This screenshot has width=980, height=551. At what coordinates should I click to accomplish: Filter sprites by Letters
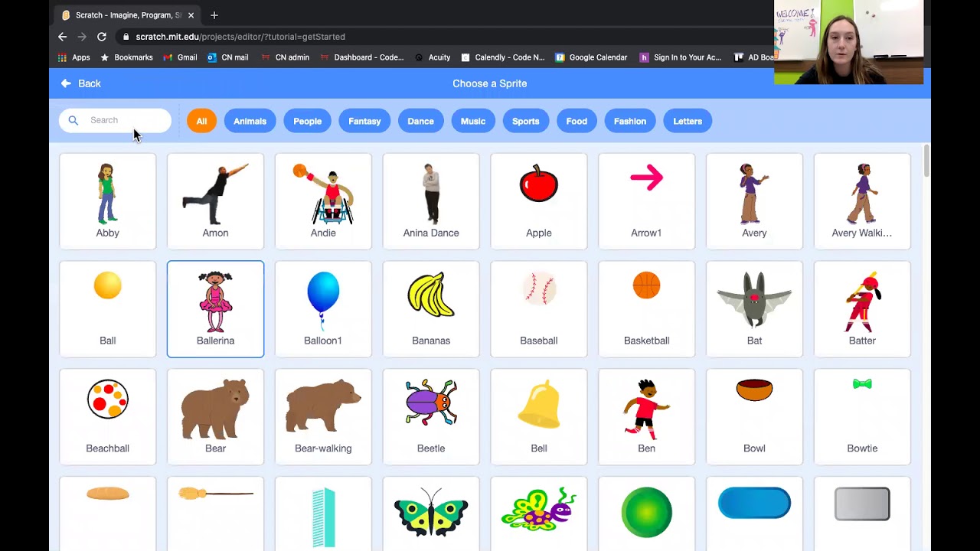click(x=688, y=121)
